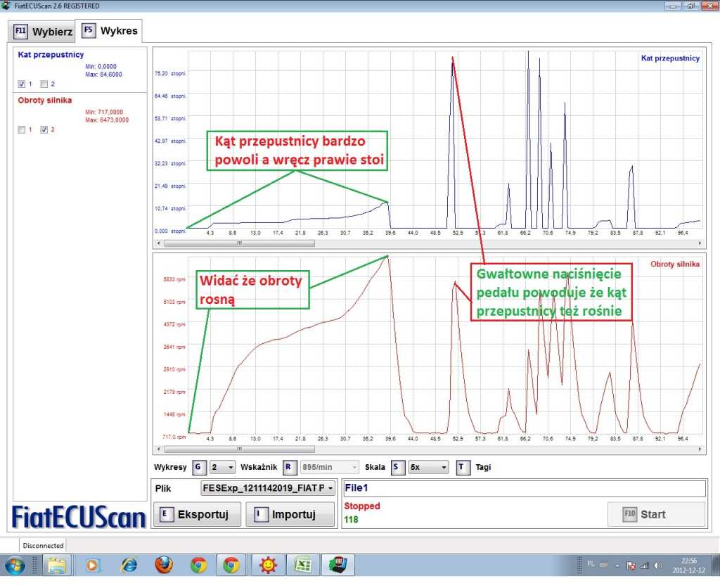Click the T icon for Tagi
This screenshot has height=588, width=720.
pos(462,467)
